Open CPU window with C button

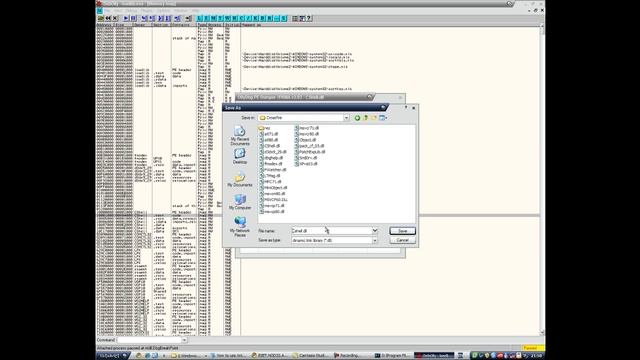(241, 18)
